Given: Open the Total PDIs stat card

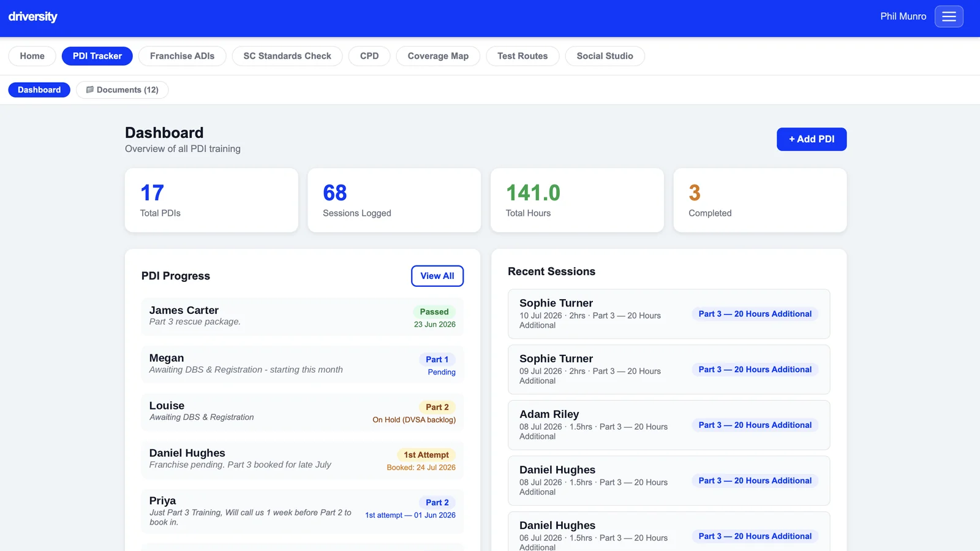Looking at the screenshot, I should pos(211,200).
